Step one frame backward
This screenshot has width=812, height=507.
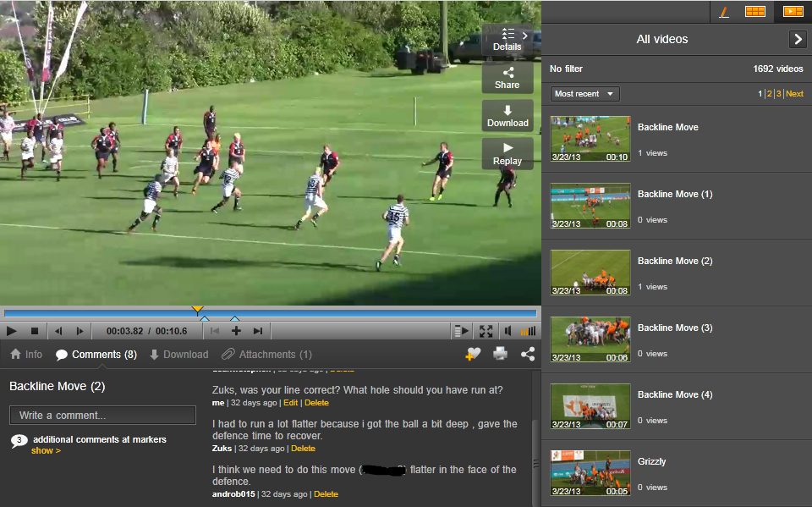(x=58, y=331)
